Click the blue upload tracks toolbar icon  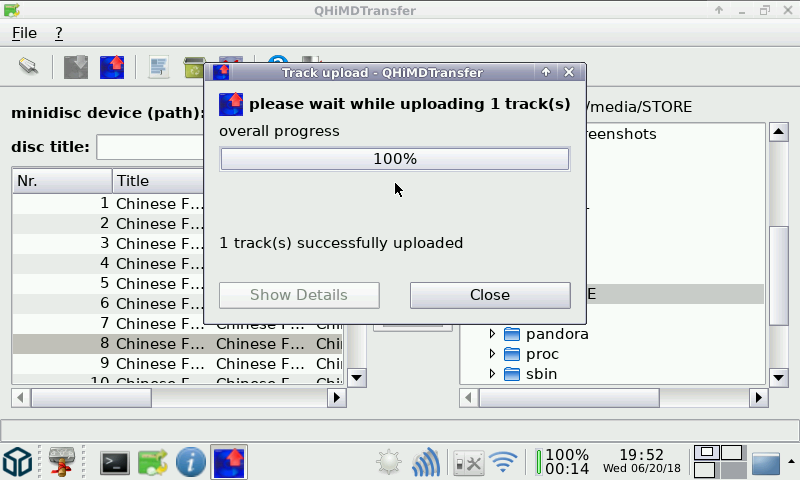tap(112, 67)
